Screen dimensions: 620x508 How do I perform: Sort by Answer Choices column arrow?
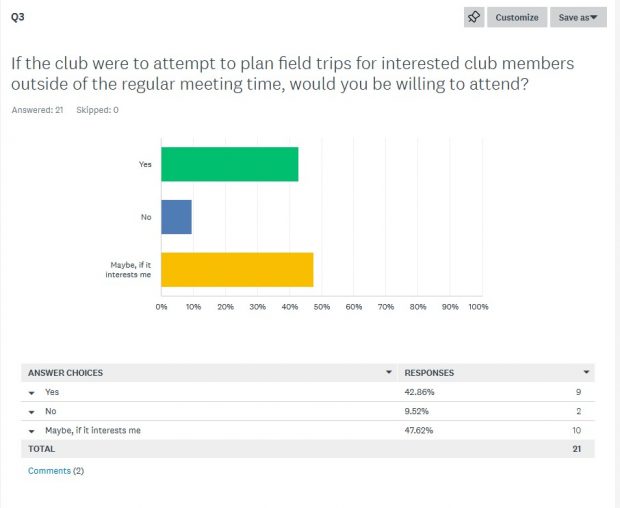(389, 373)
